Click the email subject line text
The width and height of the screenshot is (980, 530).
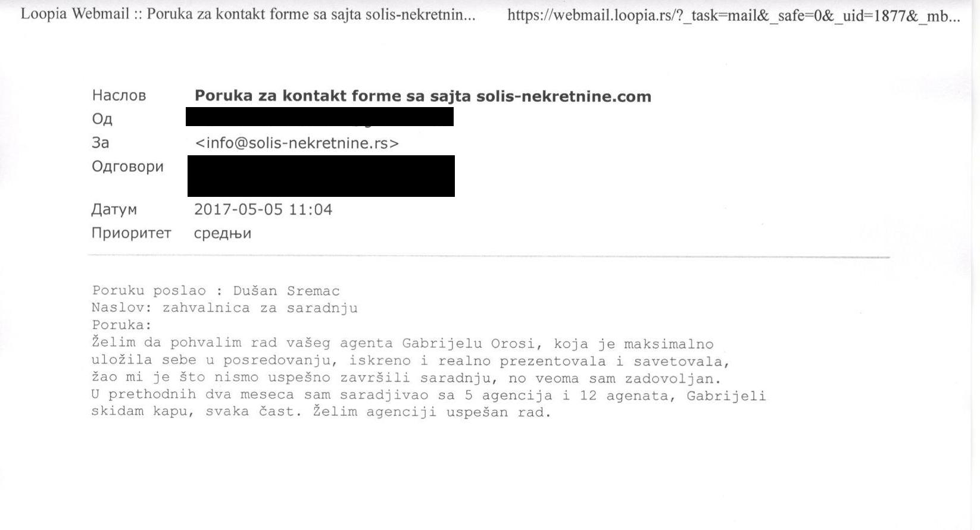[423, 96]
